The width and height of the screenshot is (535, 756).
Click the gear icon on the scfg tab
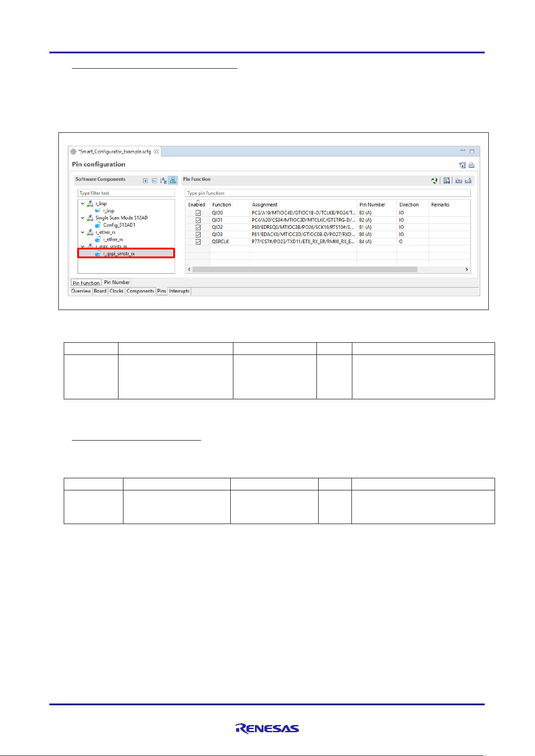point(74,152)
